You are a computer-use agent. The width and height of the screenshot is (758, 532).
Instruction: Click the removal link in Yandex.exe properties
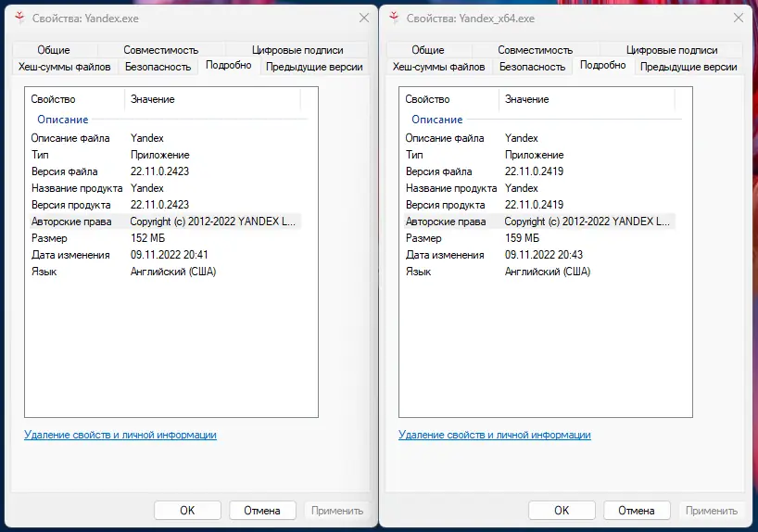(x=120, y=435)
